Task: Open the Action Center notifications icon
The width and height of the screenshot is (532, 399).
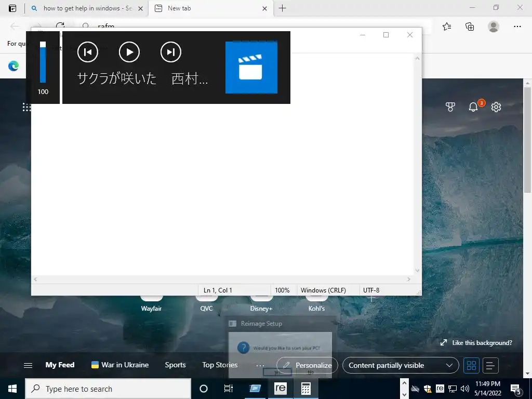Action: pyautogui.click(x=516, y=389)
